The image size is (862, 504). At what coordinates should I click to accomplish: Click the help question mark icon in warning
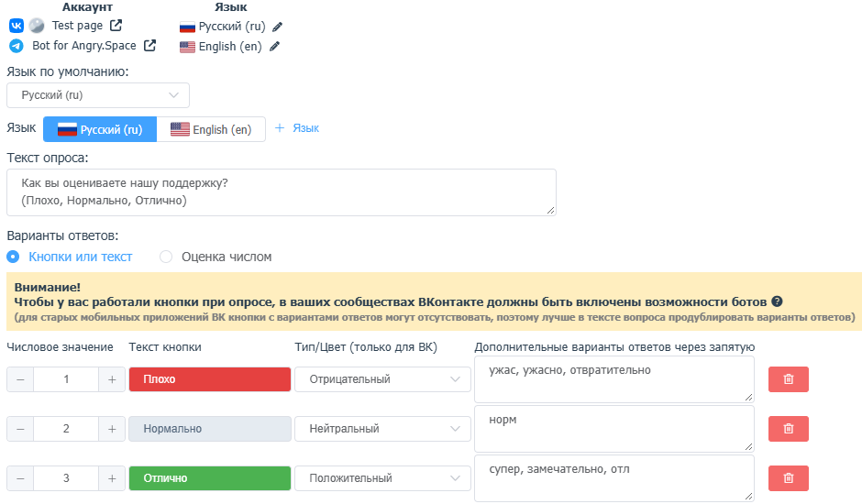[777, 301]
